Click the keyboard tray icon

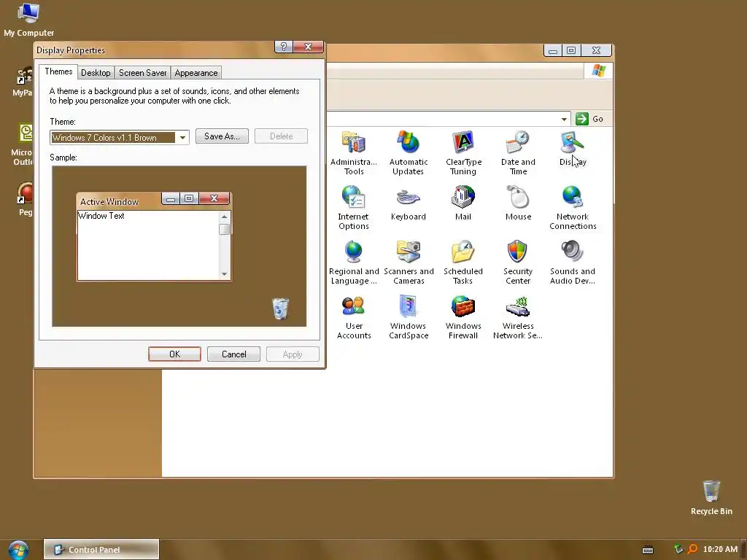648,550
